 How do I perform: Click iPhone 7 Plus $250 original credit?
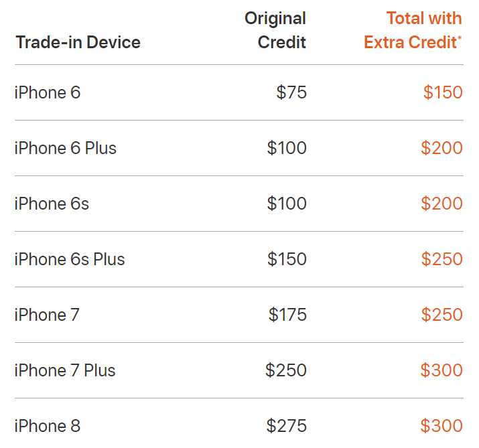coord(286,370)
